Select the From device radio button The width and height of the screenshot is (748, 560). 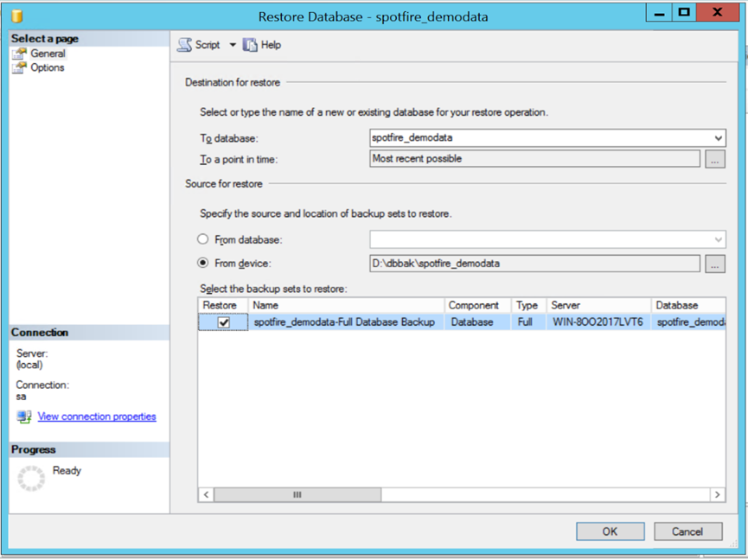coord(202,263)
